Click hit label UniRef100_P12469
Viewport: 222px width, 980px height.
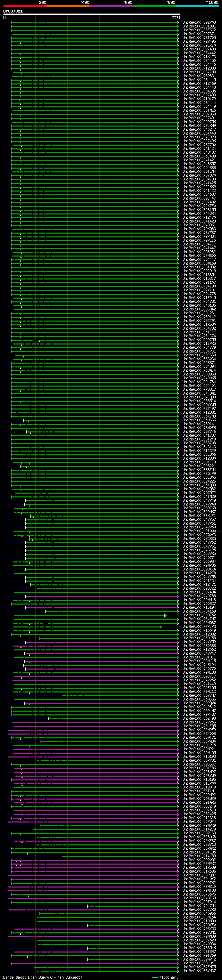point(199,83)
